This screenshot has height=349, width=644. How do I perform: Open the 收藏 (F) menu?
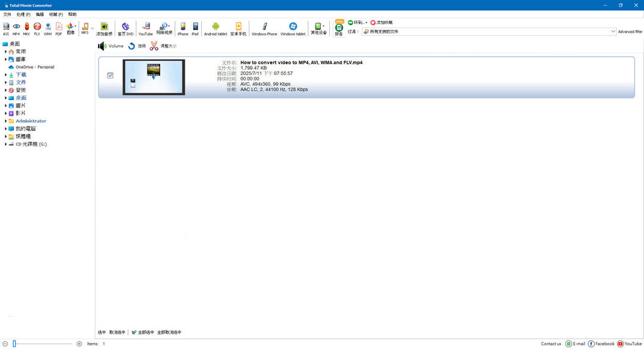pos(56,15)
